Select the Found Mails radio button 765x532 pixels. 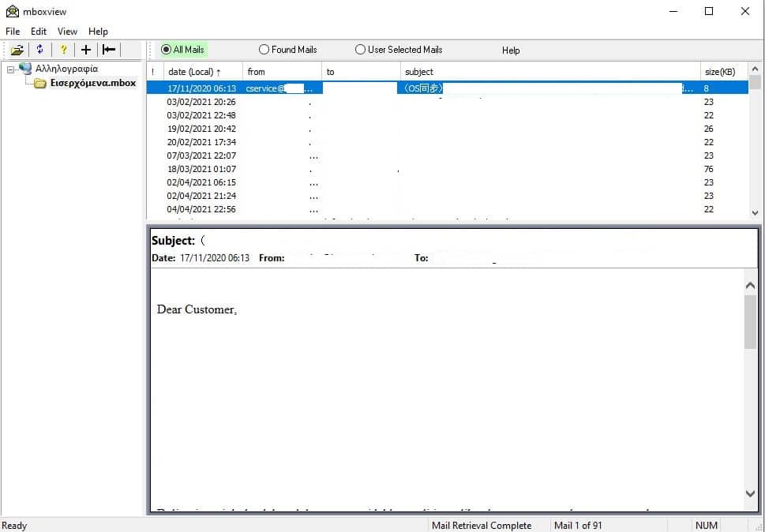click(x=264, y=50)
